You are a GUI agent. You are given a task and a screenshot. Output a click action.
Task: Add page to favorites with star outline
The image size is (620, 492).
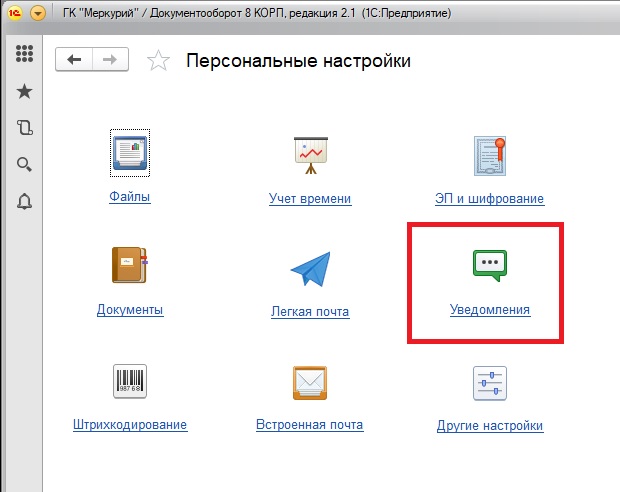click(158, 62)
